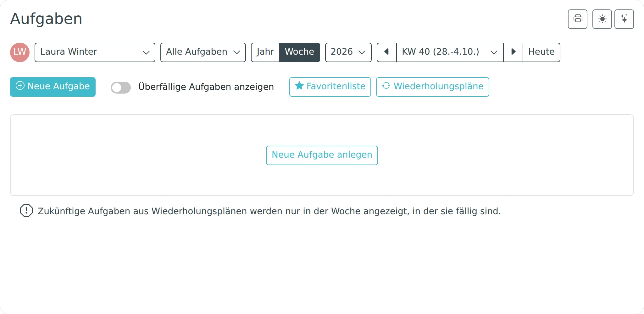Click Neue Aufgabe button

pos(53,87)
